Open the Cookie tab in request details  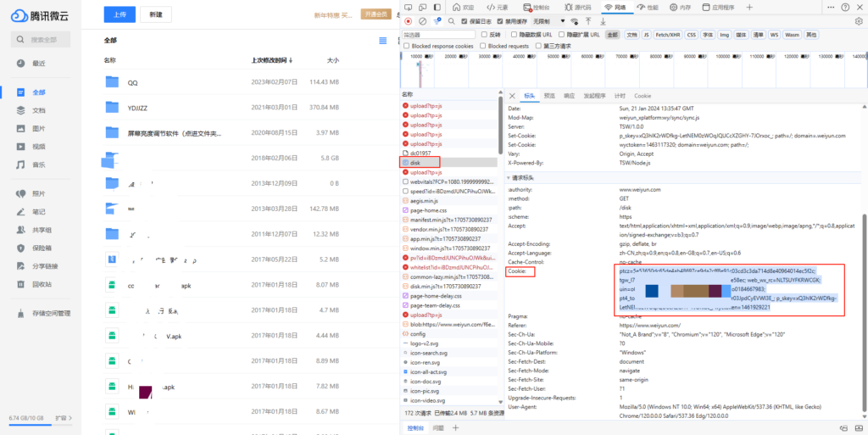point(643,96)
